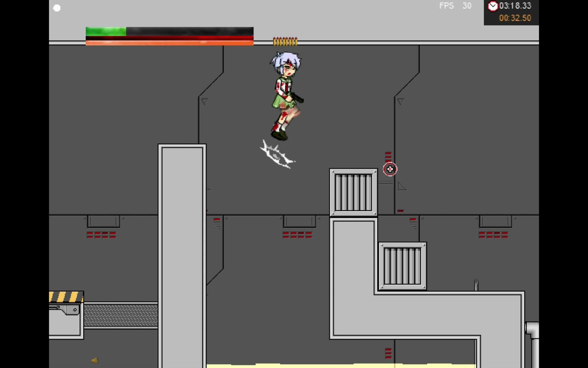Click the upper vent grate beside the crosshair

pyautogui.click(x=354, y=193)
